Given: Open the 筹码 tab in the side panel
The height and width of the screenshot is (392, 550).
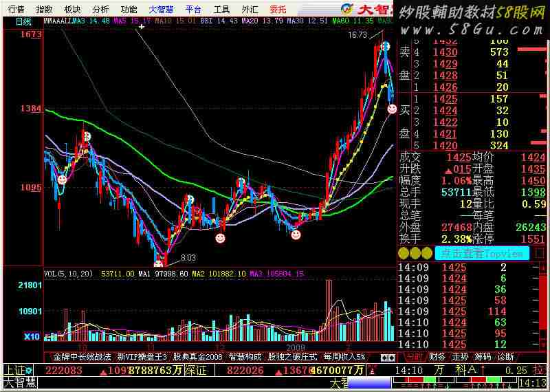Looking at the screenshot, I should coord(483,357).
